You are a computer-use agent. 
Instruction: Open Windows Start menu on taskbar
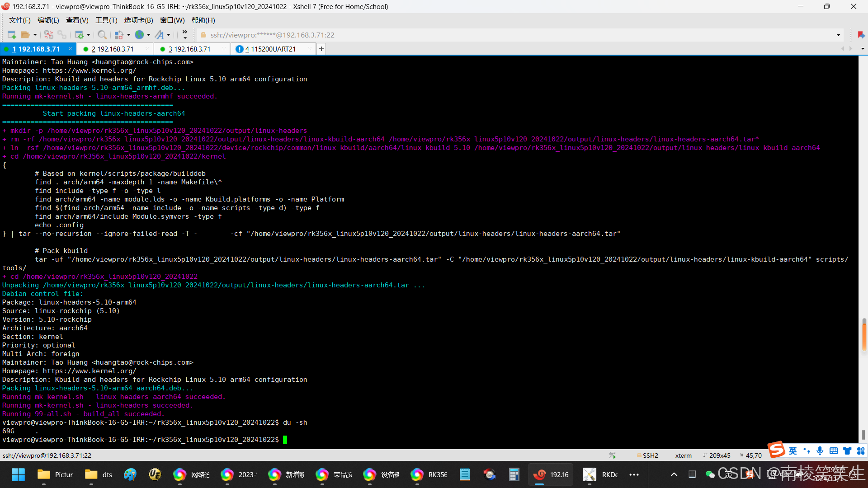point(18,474)
